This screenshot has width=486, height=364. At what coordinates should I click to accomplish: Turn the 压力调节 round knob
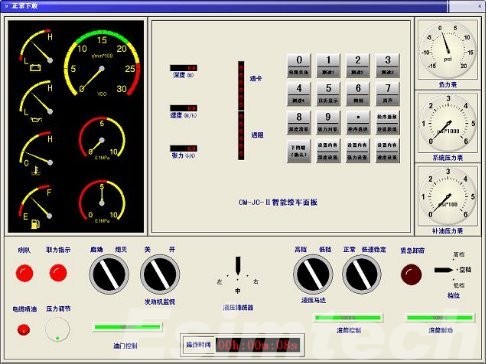pos(58,329)
